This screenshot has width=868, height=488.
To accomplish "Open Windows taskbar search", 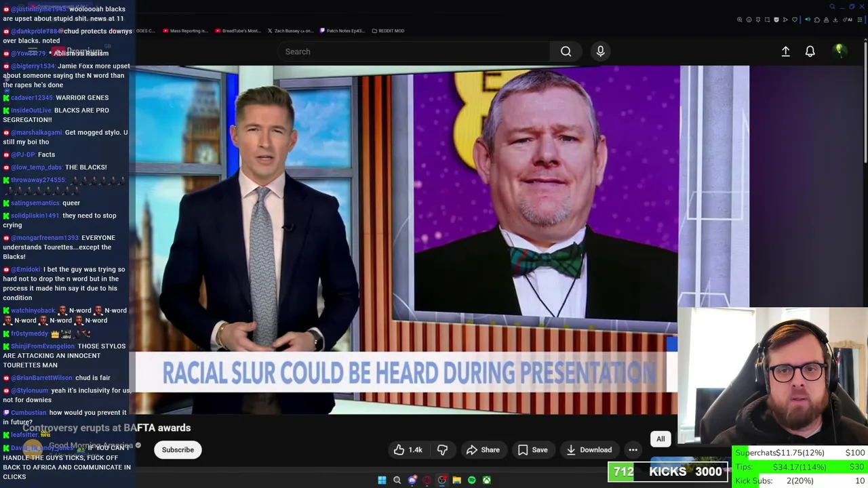I will [397, 481].
